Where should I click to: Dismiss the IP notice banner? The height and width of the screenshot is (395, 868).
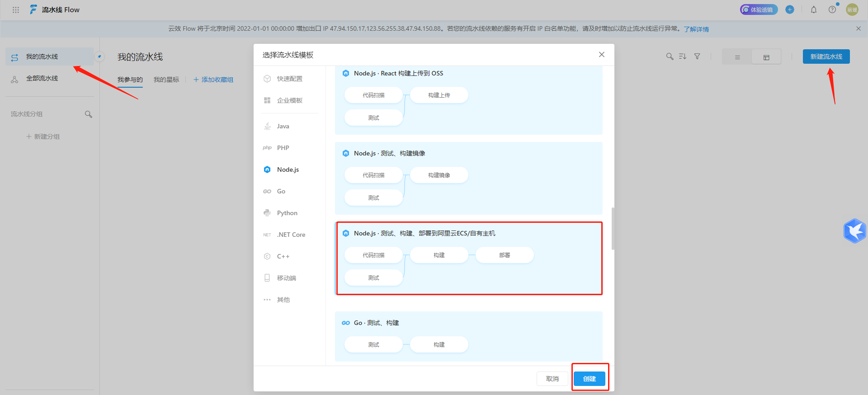pos(859,28)
